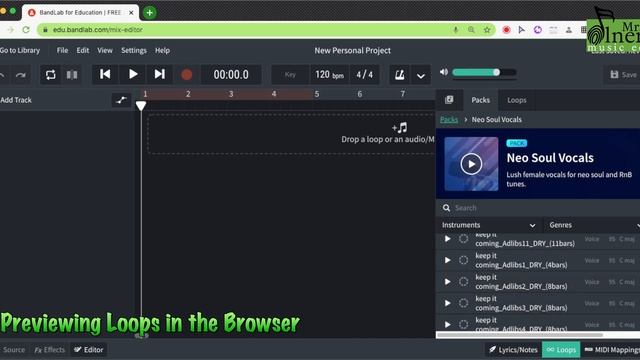Bookmark the page with the star icon
640x360 pixels.
click(487, 30)
